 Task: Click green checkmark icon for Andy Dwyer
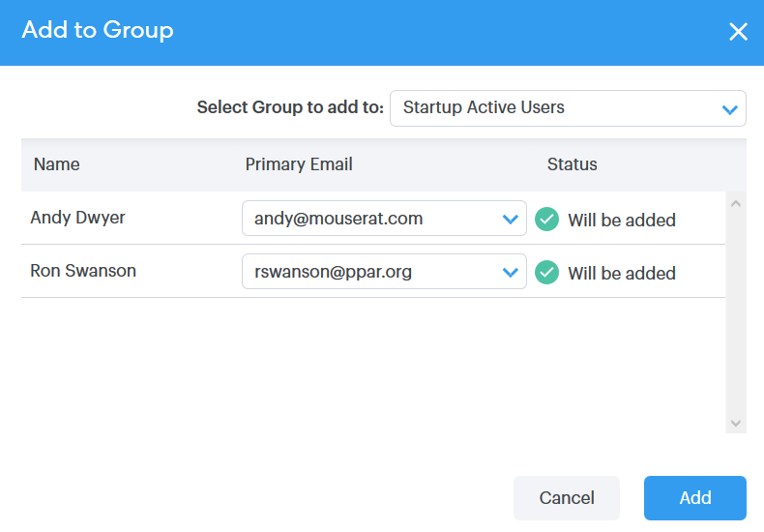click(x=546, y=220)
